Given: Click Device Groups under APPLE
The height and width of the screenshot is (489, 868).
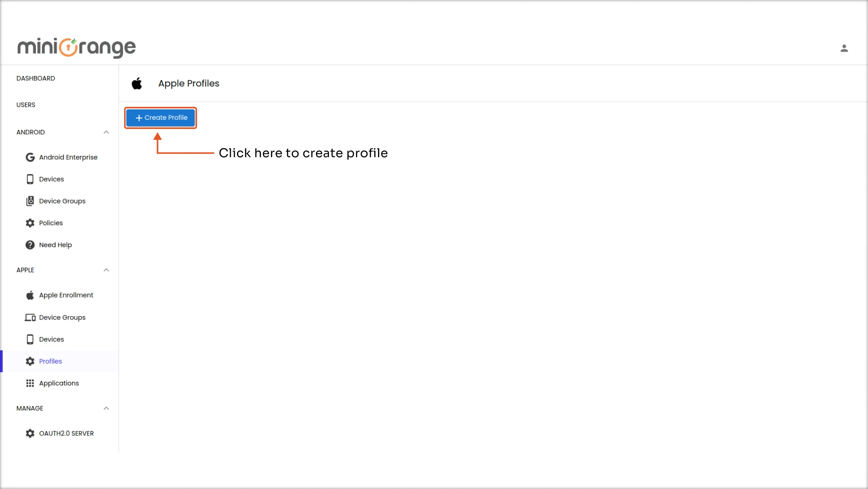Looking at the screenshot, I should coord(62,317).
